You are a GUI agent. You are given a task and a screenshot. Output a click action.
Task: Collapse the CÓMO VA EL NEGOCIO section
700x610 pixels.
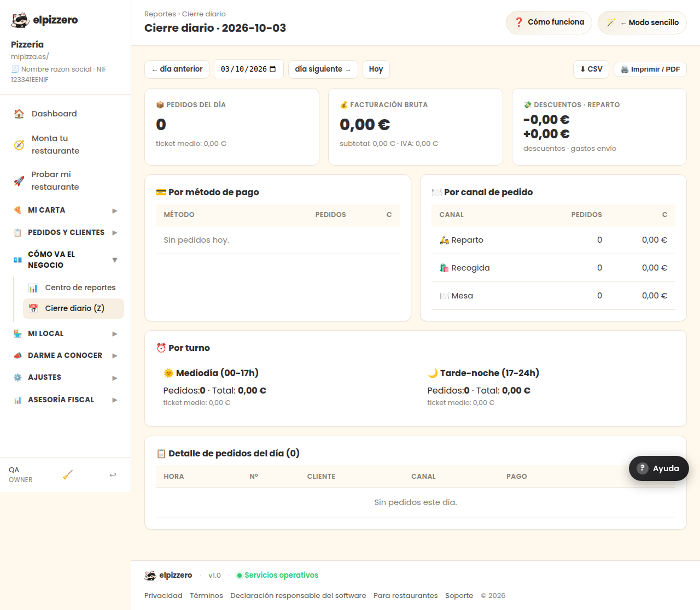pyautogui.click(x=115, y=260)
